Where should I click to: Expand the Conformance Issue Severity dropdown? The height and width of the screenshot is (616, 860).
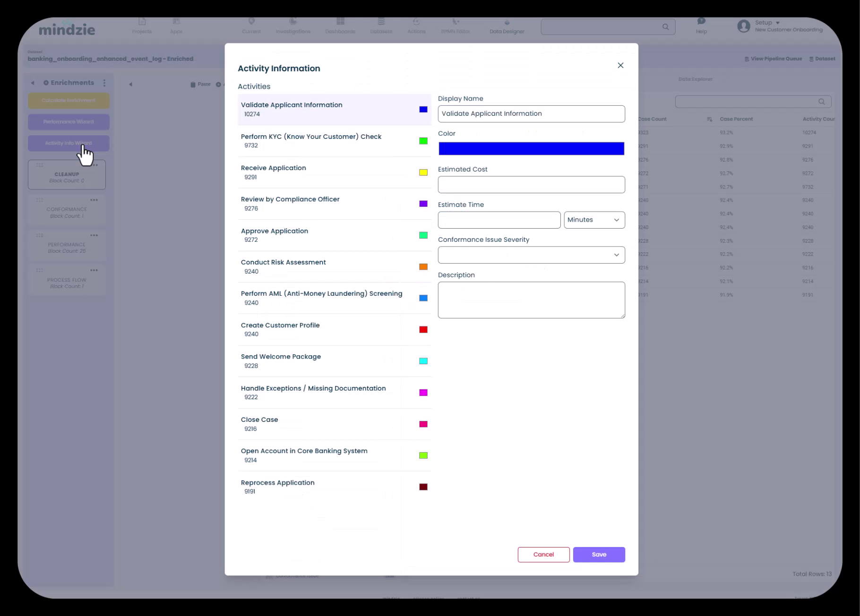click(531, 255)
